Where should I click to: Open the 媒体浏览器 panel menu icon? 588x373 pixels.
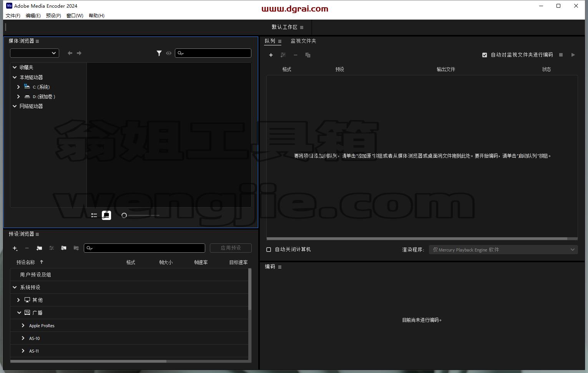pyautogui.click(x=37, y=41)
